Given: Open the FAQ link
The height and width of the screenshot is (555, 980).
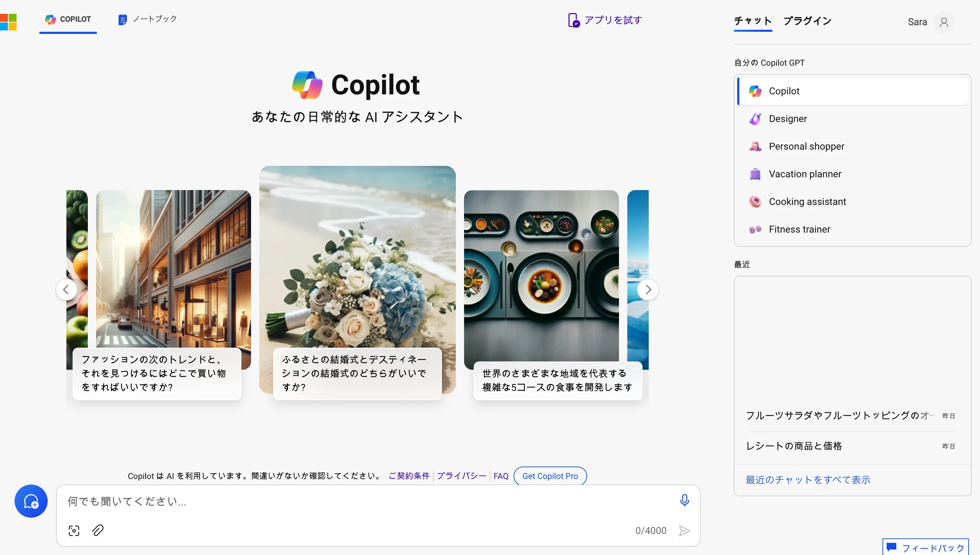Looking at the screenshot, I should 501,476.
